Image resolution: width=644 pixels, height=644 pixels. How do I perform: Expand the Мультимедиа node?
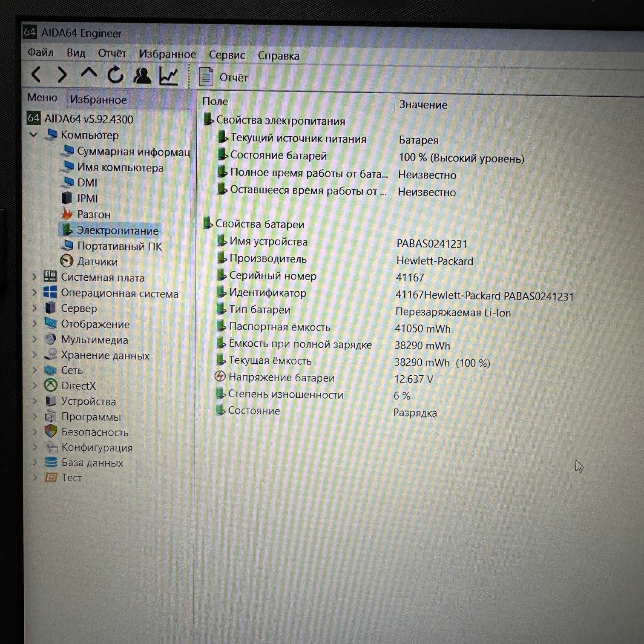click(34, 339)
